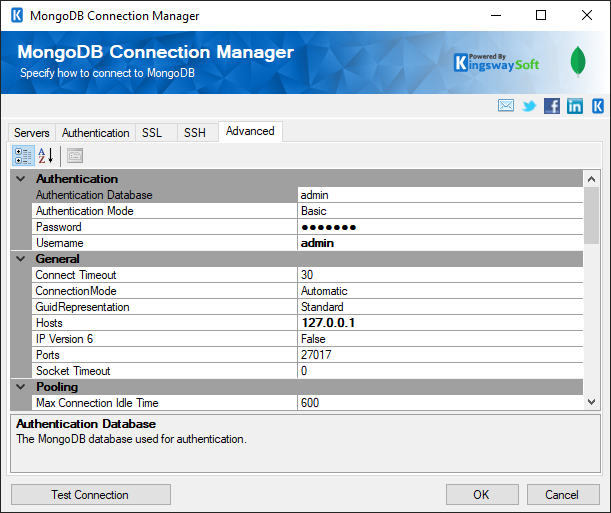The width and height of the screenshot is (611, 513).
Task: Open the LinkedIn icon link
Action: pyautogui.click(x=575, y=106)
